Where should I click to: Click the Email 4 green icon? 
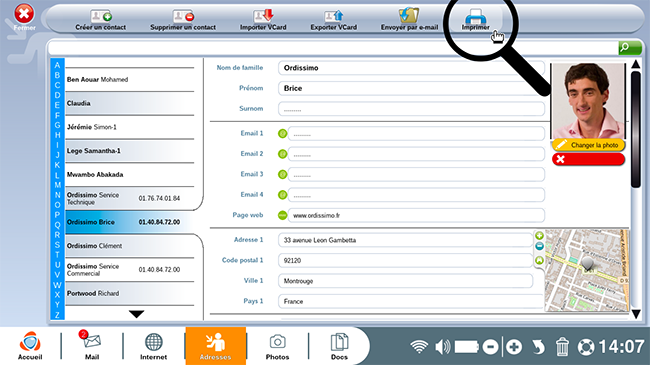click(282, 195)
